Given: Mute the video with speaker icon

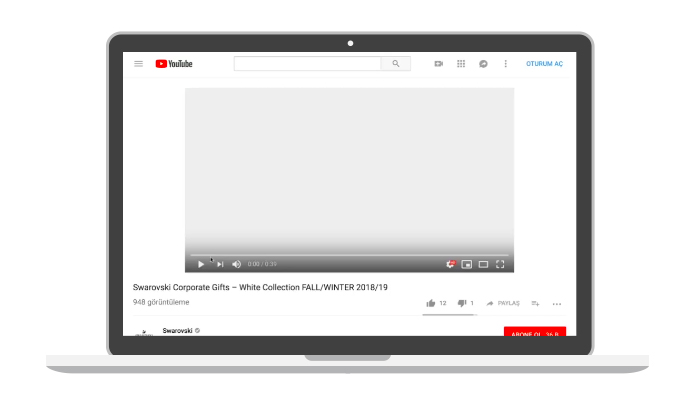Looking at the screenshot, I should click(x=236, y=264).
